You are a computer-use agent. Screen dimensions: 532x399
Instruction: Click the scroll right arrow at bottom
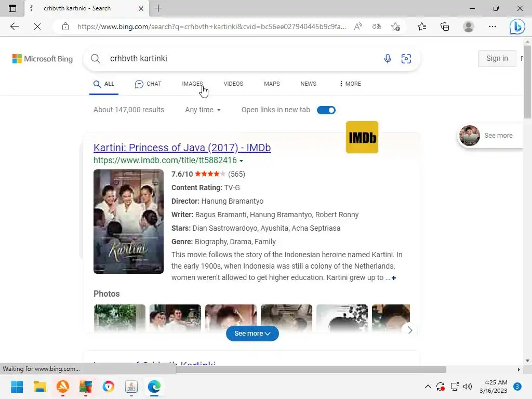[x=518, y=369]
